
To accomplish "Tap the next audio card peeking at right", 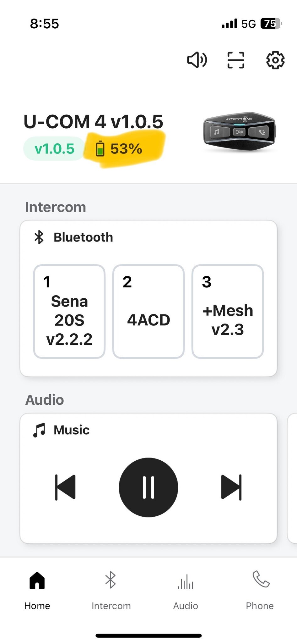I will pos(292,478).
